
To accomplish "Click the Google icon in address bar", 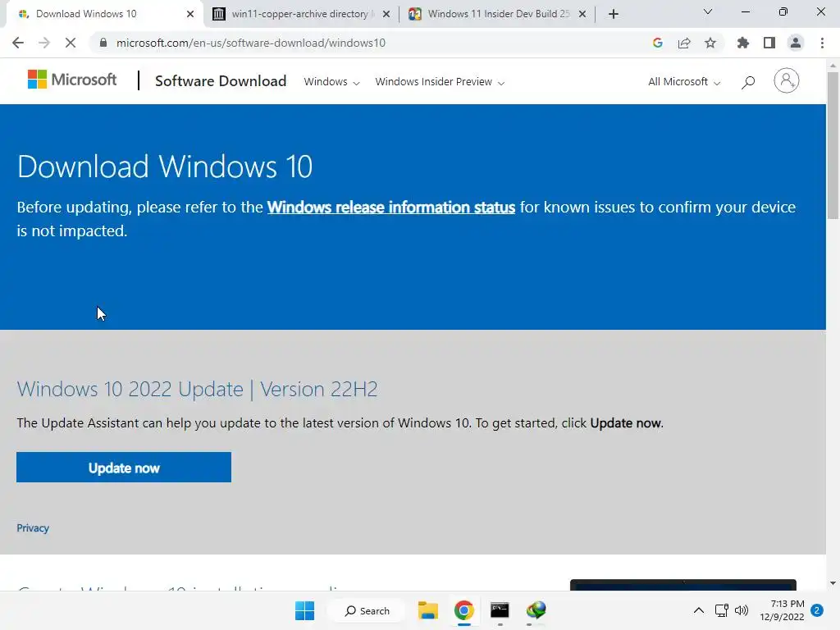I will coord(657,43).
